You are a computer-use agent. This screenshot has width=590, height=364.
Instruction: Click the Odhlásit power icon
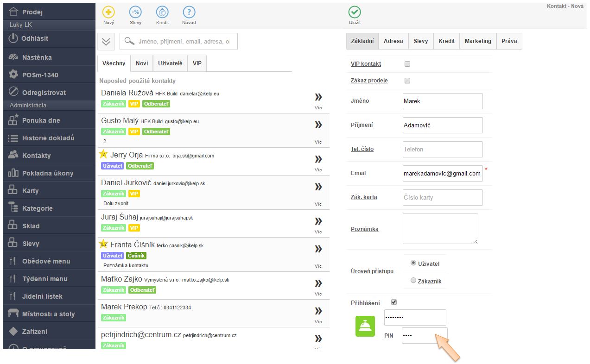tap(13, 38)
